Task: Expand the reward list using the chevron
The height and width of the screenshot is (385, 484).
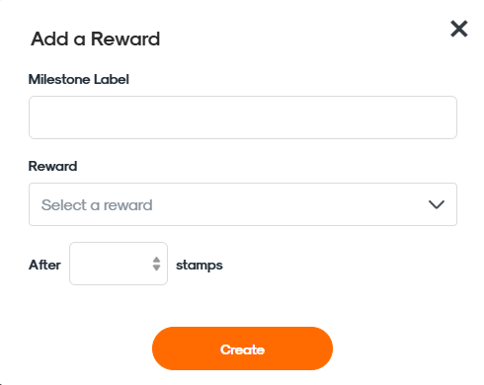Action: [x=436, y=205]
